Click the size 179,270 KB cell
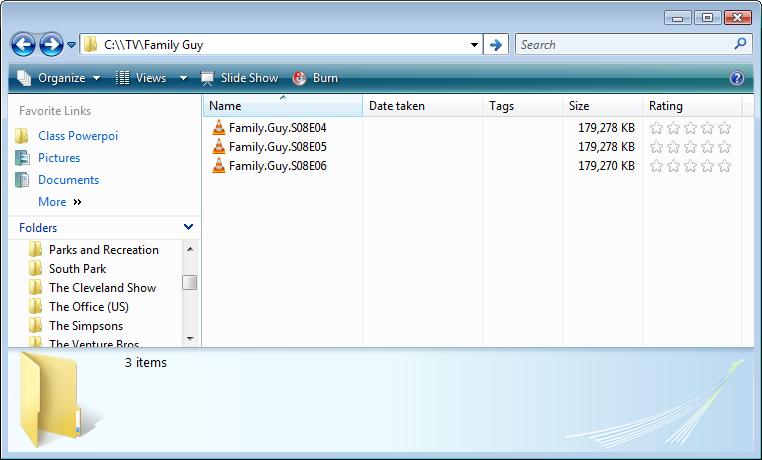This screenshot has width=762, height=460. 606,166
